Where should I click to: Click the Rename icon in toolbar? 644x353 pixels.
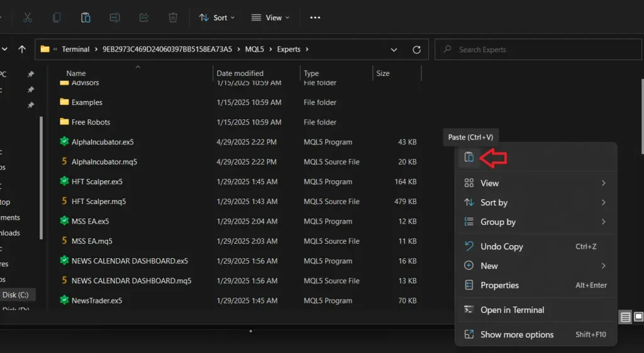coord(114,18)
